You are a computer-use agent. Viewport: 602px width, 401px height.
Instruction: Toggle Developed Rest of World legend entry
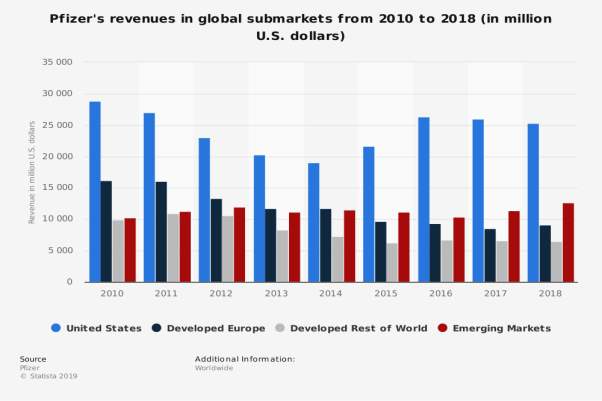tap(351, 328)
